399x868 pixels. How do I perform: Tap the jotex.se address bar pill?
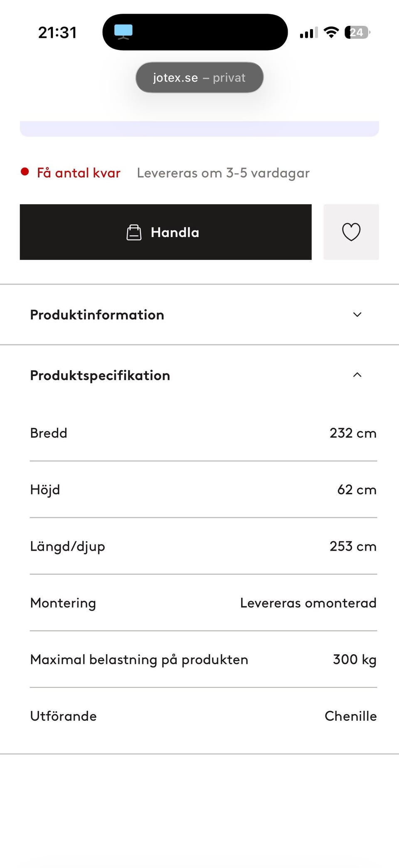[199, 77]
